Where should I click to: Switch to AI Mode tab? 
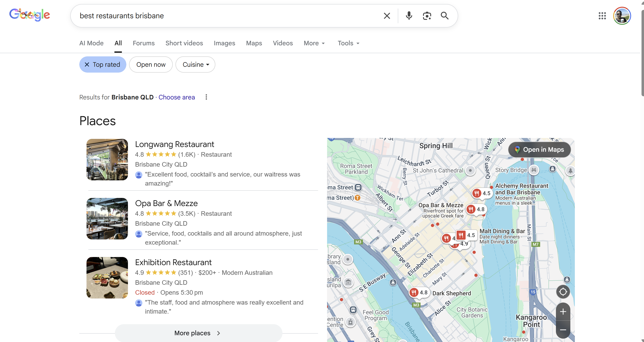pyautogui.click(x=91, y=43)
